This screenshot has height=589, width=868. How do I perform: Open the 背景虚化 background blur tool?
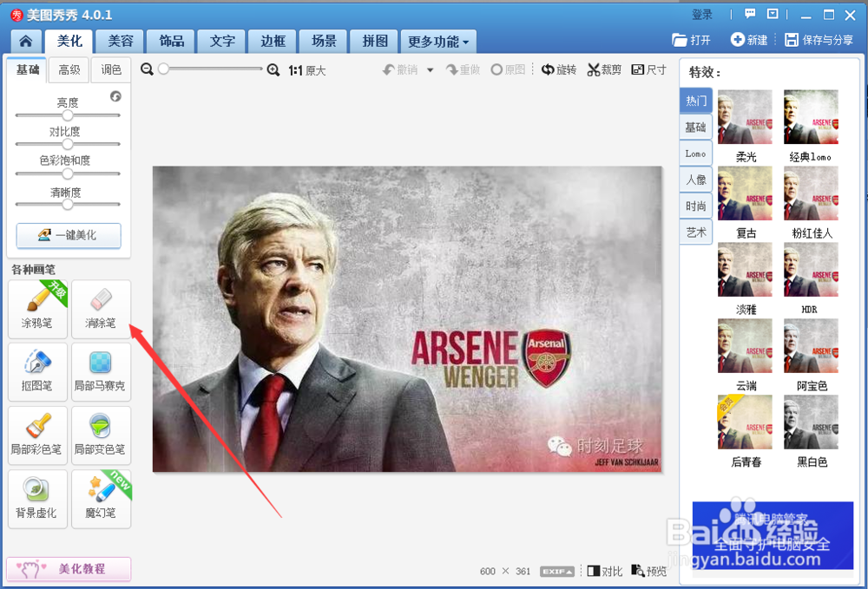[x=37, y=499]
